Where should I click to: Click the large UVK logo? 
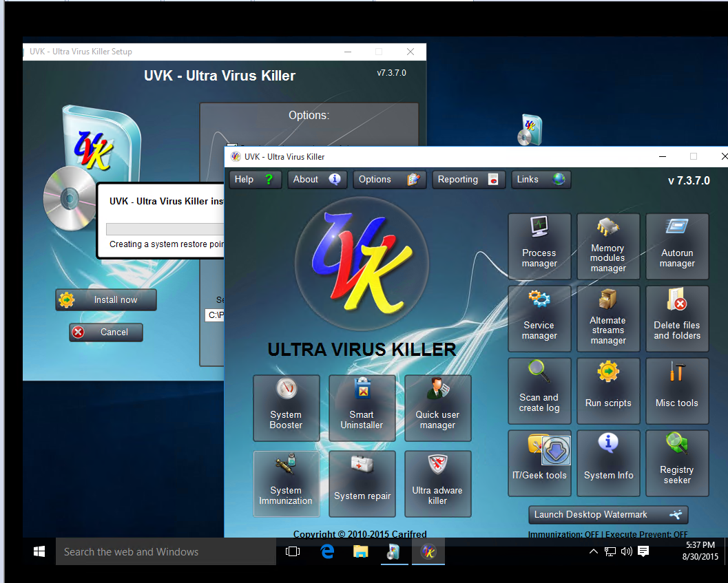[x=362, y=264]
